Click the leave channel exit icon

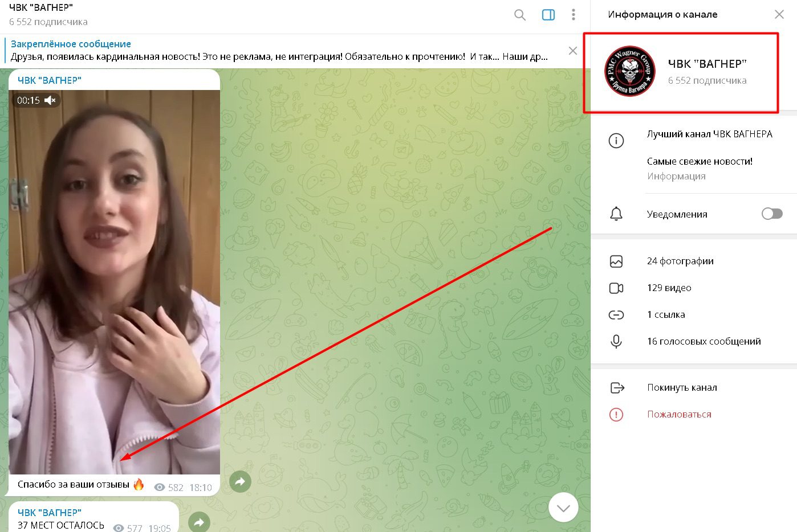pos(617,388)
